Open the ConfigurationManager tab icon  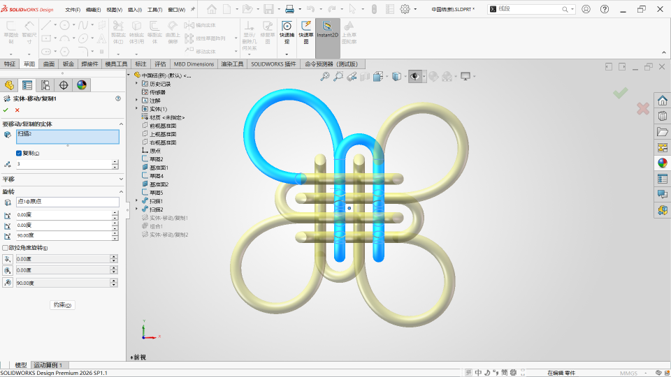[x=45, y=85]
